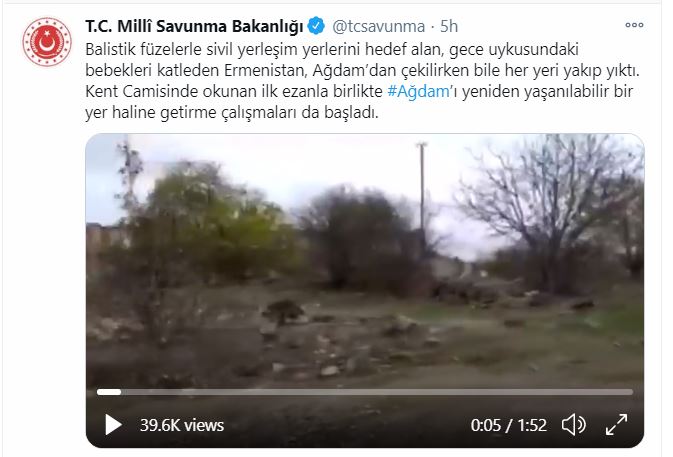Click the video frame showing ruined landscape
Viewport: 673px width, 457px height.
(365, 262)
